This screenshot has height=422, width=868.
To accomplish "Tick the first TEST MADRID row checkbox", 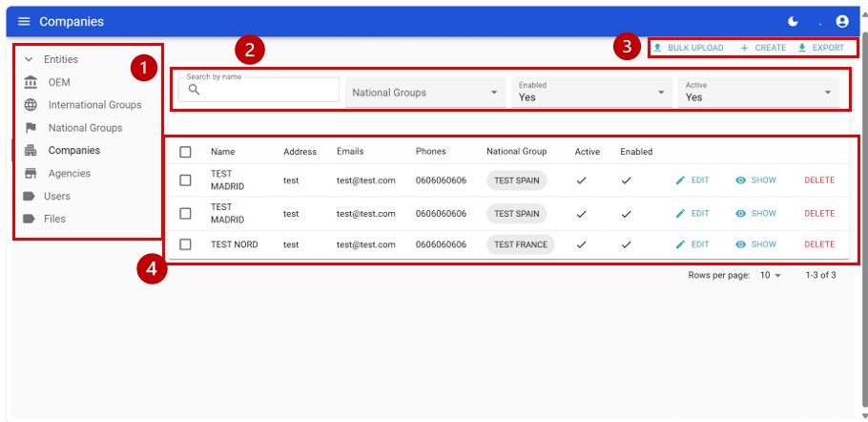I will tap(186, 179).
